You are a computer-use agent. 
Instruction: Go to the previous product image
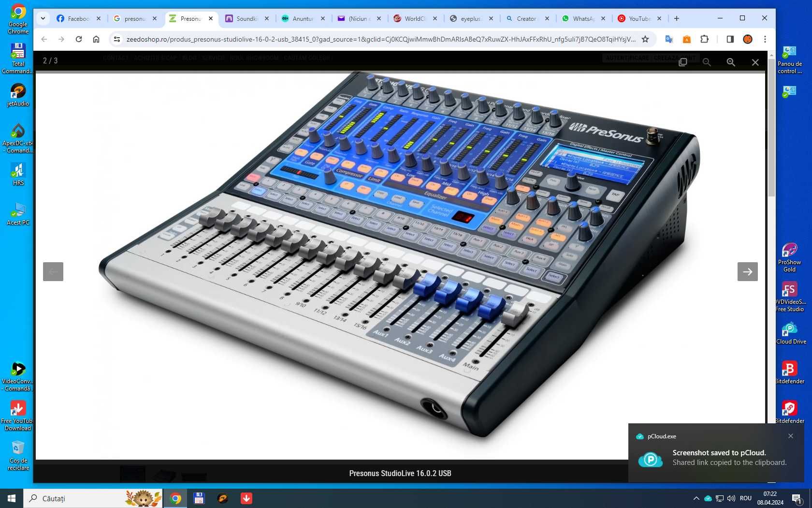coord(53,271)
